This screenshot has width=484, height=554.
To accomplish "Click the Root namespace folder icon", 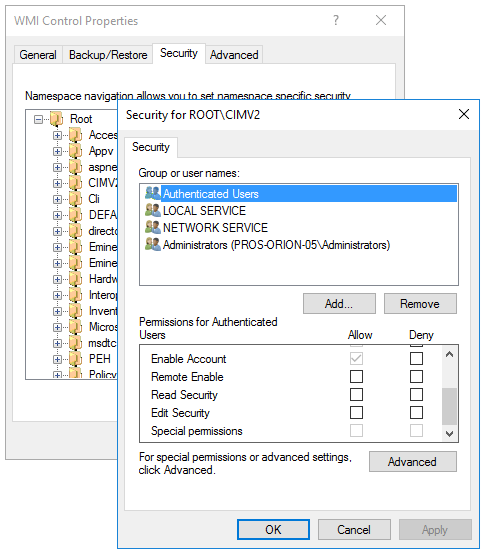I will (57, 119).
